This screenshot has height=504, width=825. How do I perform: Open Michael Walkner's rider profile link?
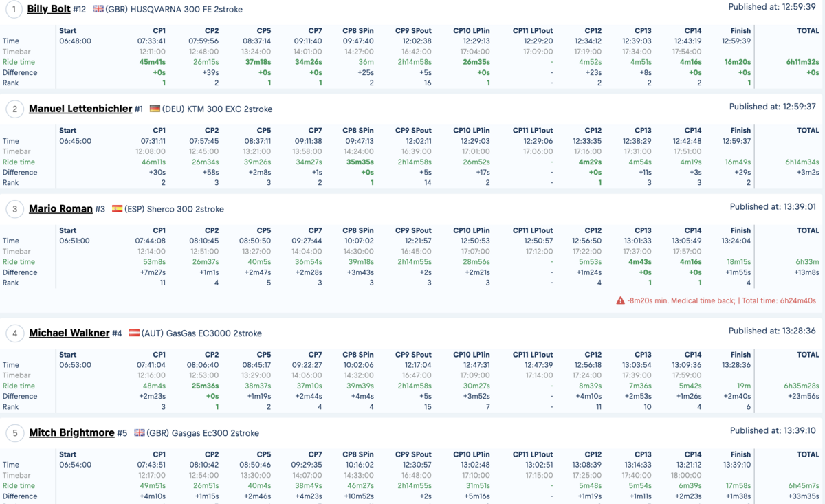[x=69, y=333]
